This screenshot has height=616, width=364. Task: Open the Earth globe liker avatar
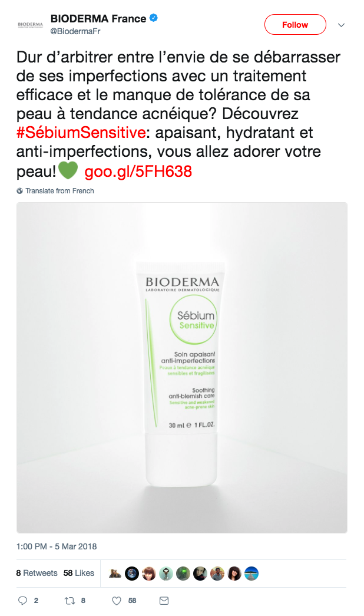click(x=132, y=574)
